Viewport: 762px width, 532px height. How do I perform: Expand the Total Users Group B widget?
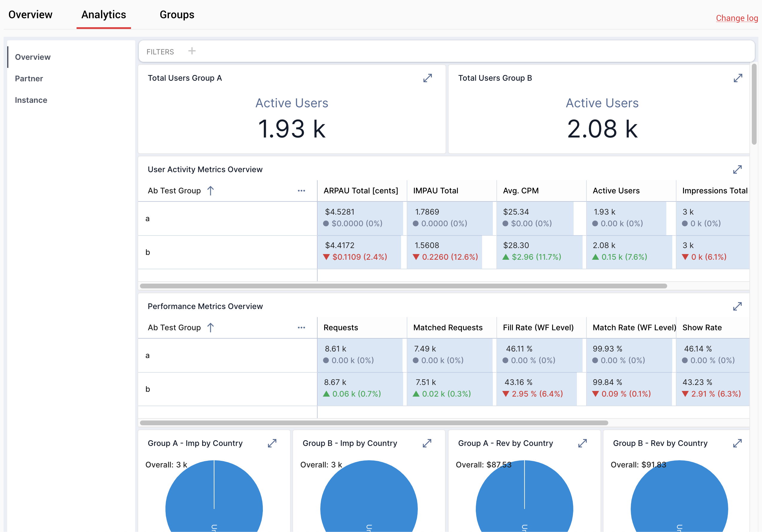point(738,78)
